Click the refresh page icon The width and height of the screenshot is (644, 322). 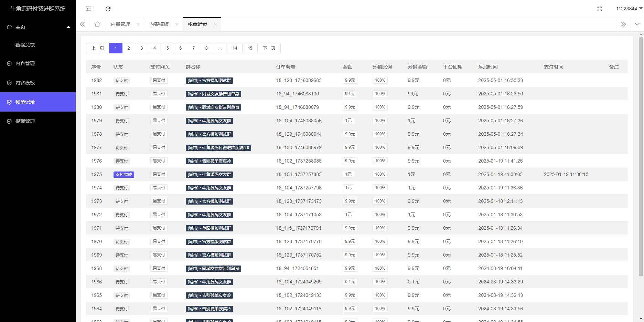108,9
